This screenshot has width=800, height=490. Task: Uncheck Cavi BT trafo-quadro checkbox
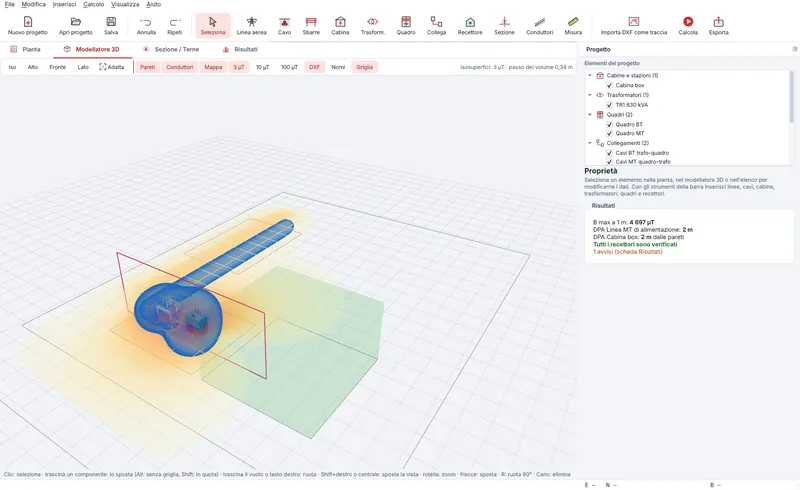(x=609, y=153)
